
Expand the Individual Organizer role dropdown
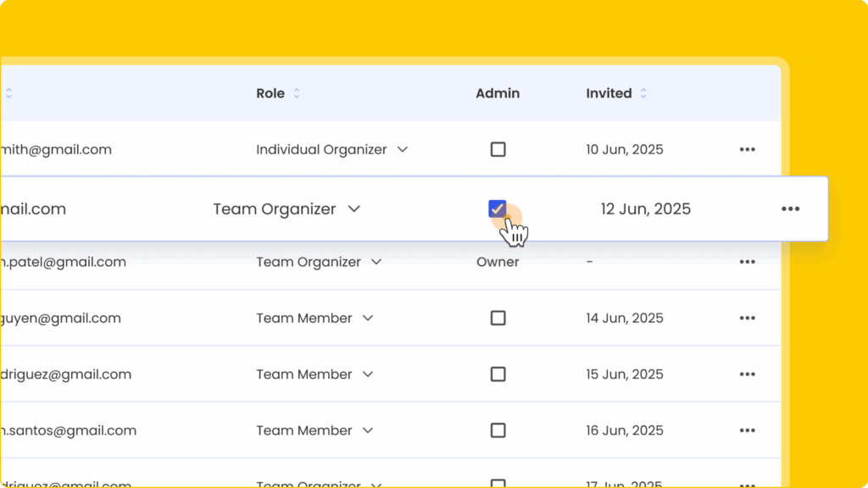[403, 149]
